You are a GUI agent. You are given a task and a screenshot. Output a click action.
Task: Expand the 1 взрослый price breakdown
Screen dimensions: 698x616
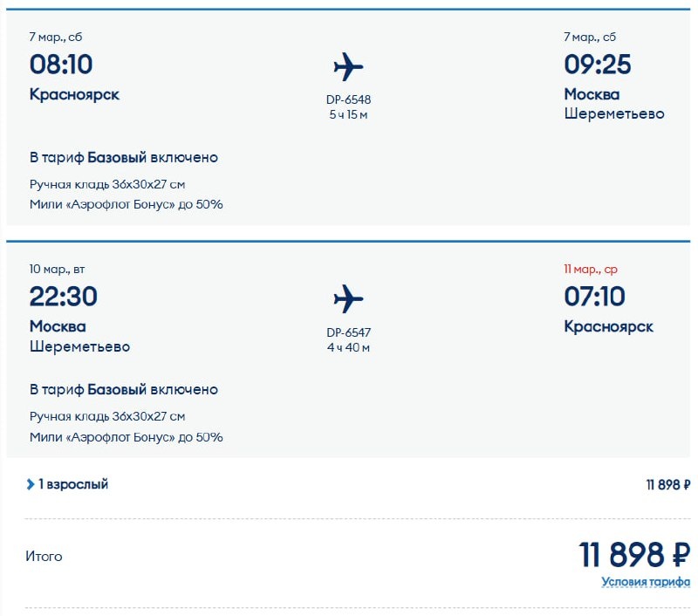(x=68, y=484)
